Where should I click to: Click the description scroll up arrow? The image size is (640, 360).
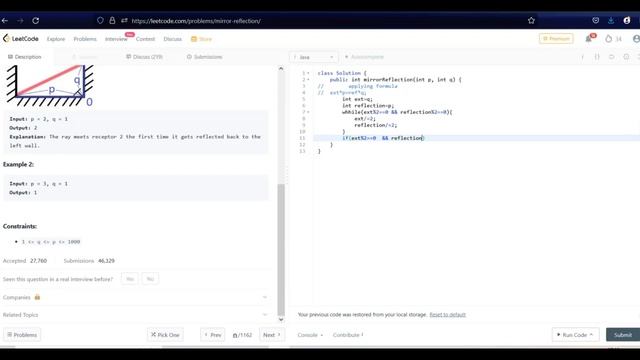tap(281, 69)
